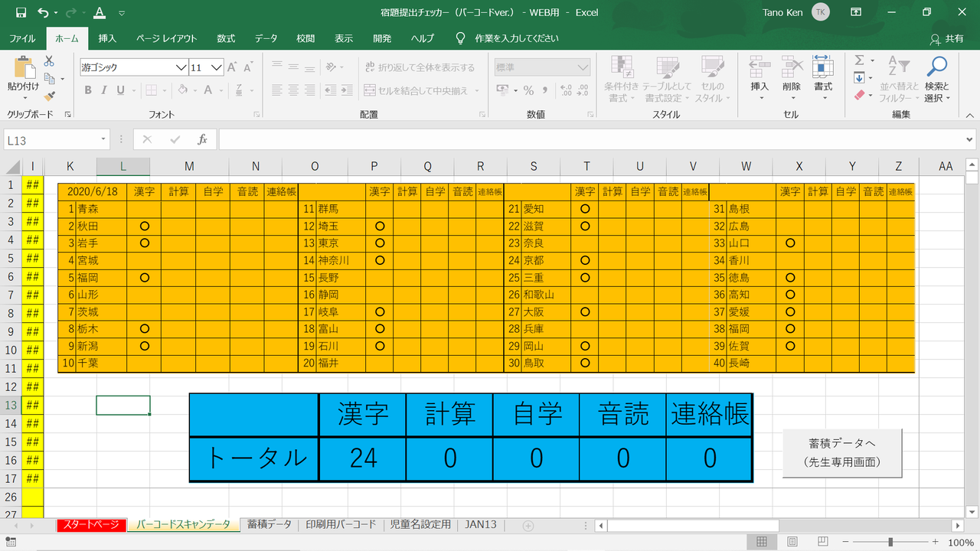Click the Percent Style icon

pos(528,90)
